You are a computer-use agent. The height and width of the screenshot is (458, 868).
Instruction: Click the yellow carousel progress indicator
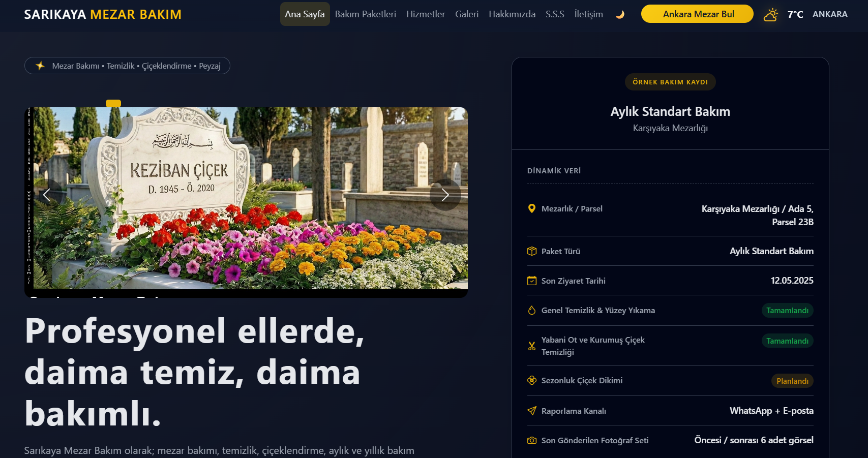click(113, 103)
